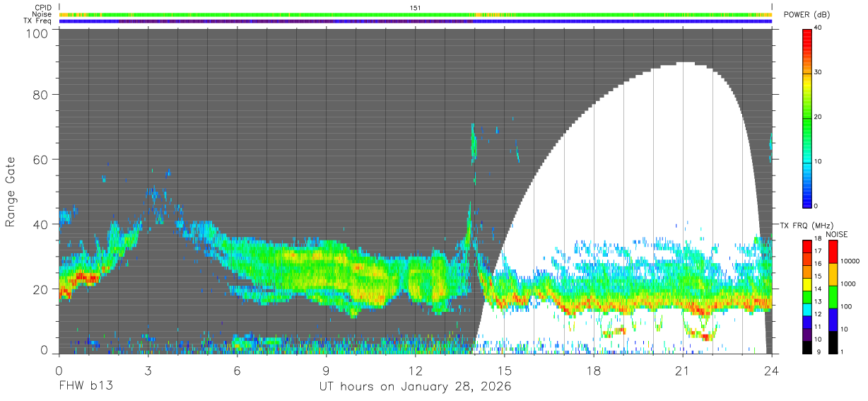Image resolution: width=868 pixels, height=401 pixels.
Task: Click the NOISE color legend bar
Action: 832,297
